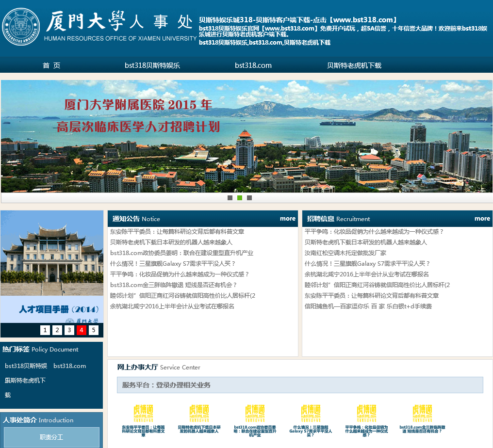Screen dimensions: 493x448
Task: Click 虎博通 icon above 贝斯特老虎机下载日本研发 caption
Action: point(199,413)
